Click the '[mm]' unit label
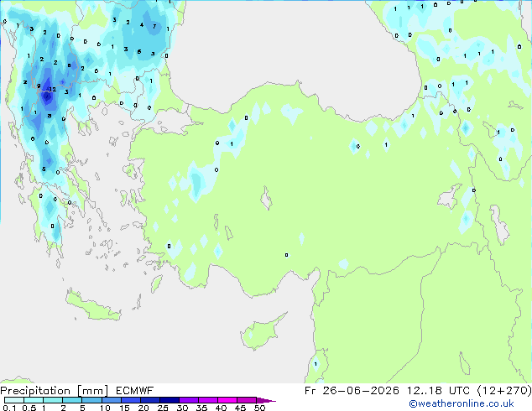The height and width of the screenshot is (411, 532). click(x=92, y=391)
